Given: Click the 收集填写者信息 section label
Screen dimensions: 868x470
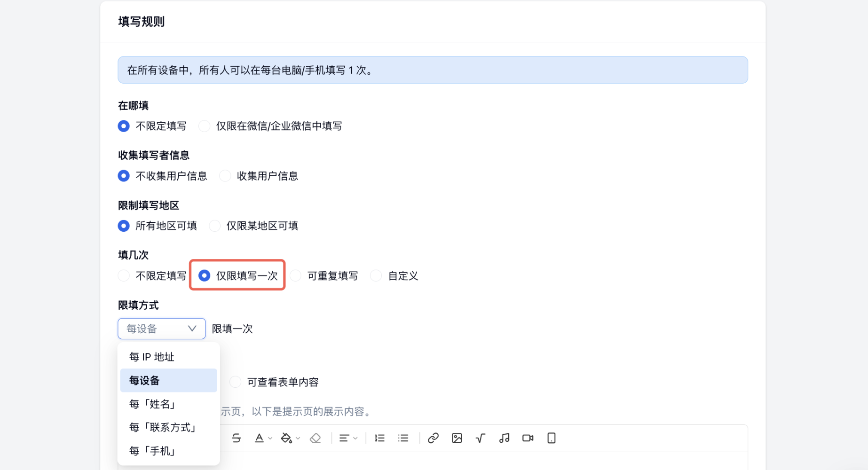Looking at the screenshot, I should pos(154,155).
